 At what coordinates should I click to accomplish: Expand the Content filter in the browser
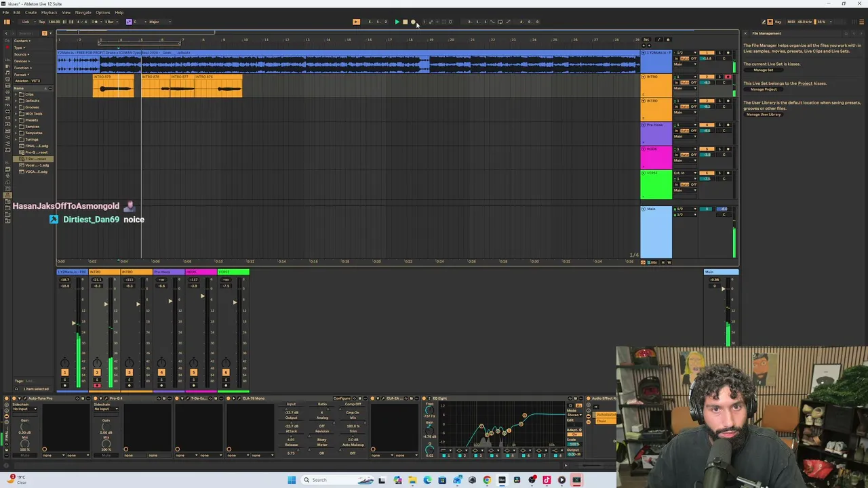22,41
